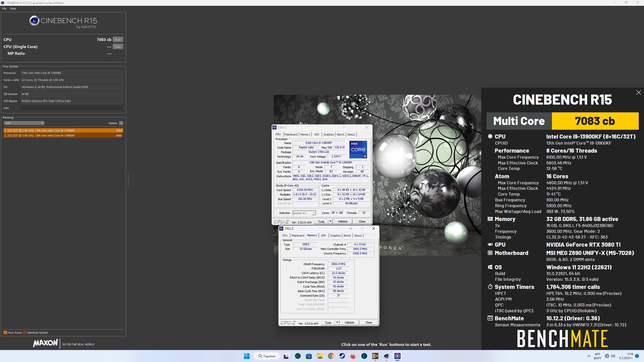Run the CPU (Single Core) test
Screen dimensions: 644x362
[118, 47]
